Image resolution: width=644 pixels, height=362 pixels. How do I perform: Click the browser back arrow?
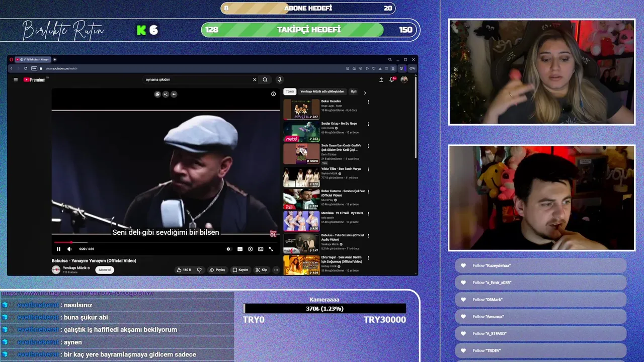[x=12, y=68]
